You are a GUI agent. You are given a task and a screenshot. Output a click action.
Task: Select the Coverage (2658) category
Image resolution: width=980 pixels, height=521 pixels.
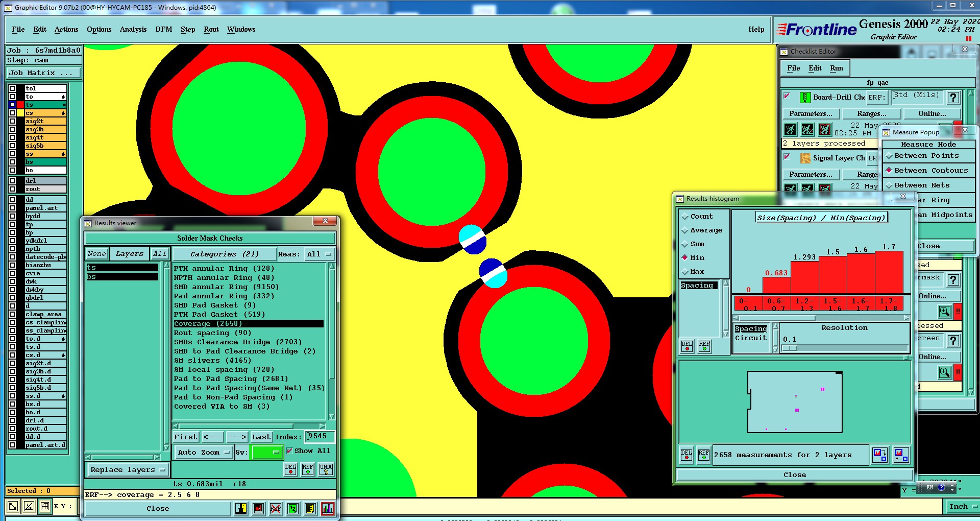click(249, 324)
